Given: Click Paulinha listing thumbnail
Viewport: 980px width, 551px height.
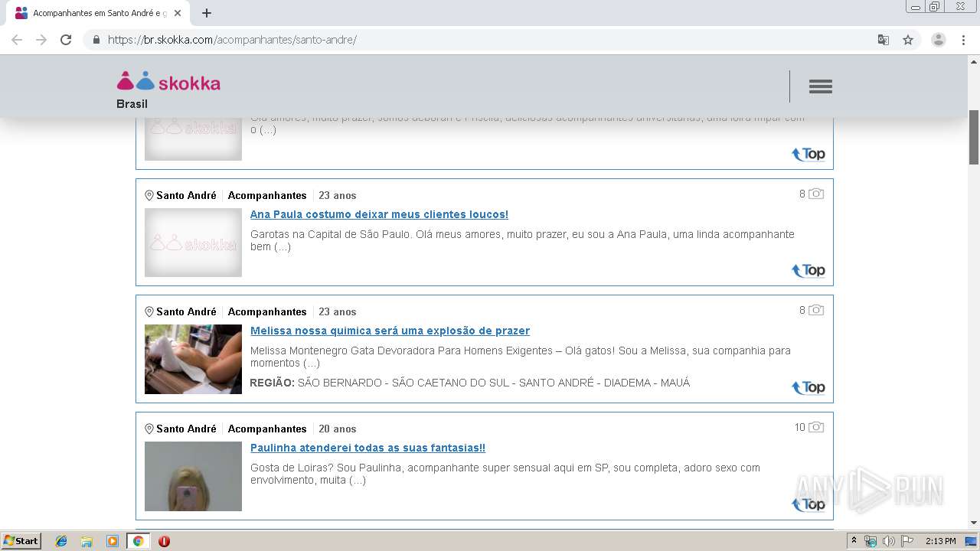Looking at the screenshot, I should pyautogui.click(x=193, y=476).
